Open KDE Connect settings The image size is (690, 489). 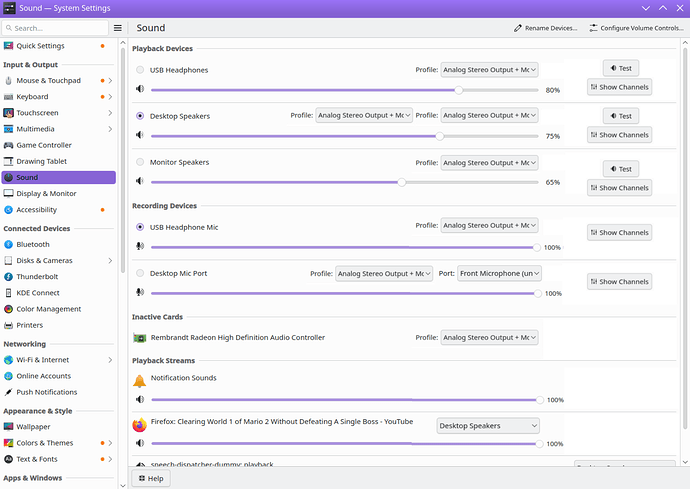[58, 293]
